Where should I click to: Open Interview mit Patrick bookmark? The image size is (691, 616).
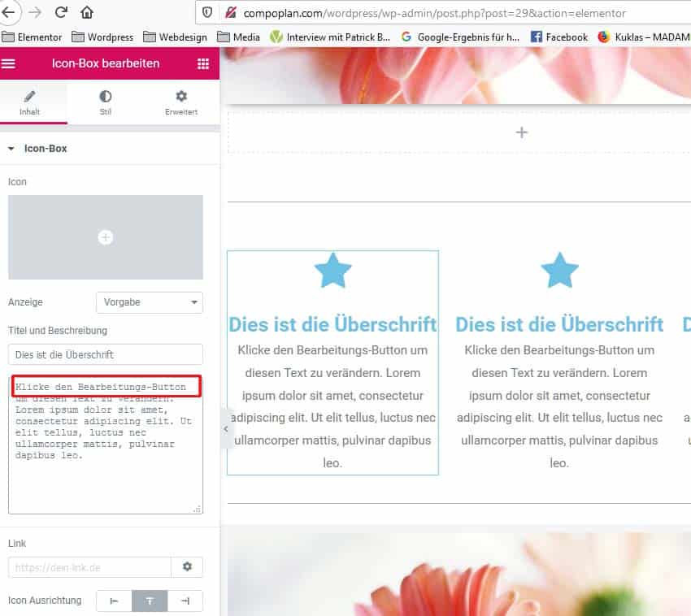[x=330, y=37]
